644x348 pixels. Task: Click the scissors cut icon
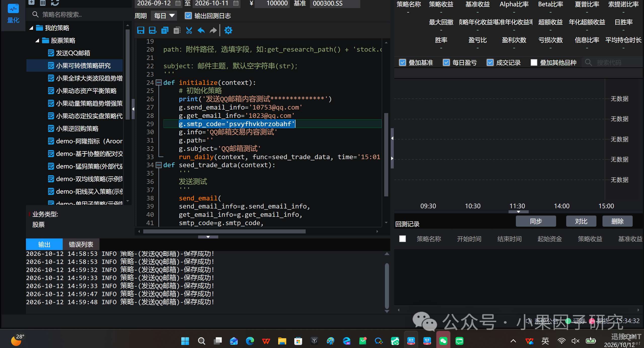tap(189, 30)
